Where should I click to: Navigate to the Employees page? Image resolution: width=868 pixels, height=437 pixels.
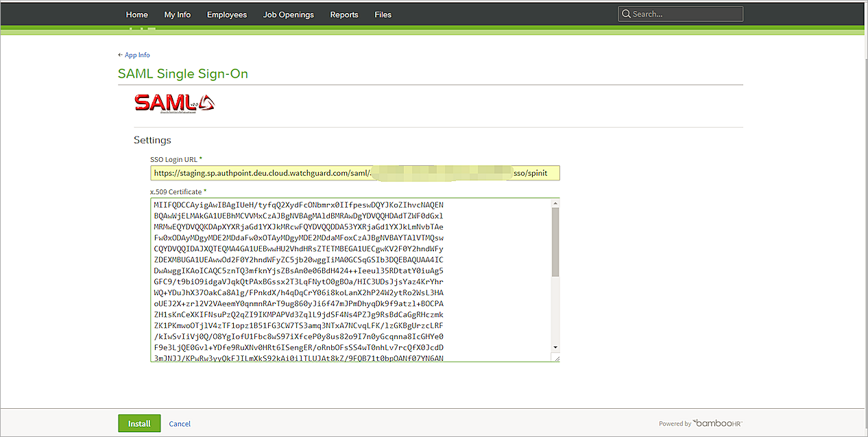(227, 14)
